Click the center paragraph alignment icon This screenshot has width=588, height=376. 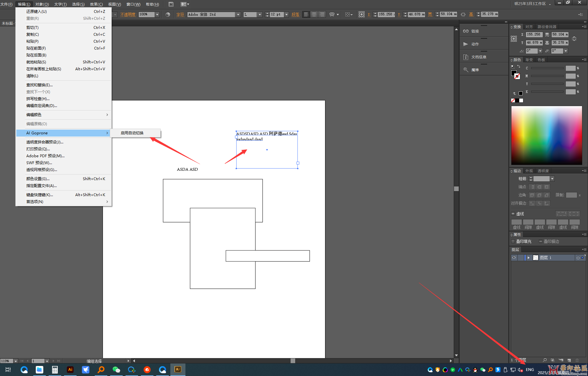coord(314,14)
